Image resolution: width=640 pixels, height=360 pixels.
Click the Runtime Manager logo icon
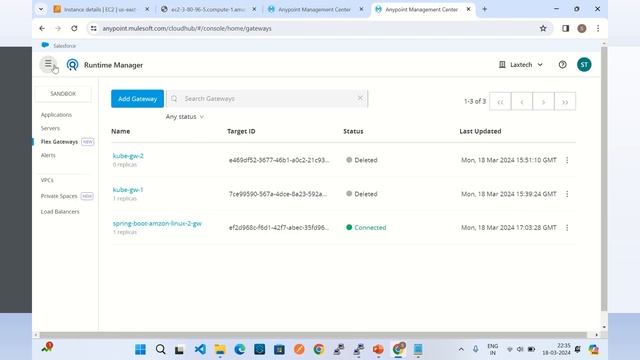(x=72, y=65)
